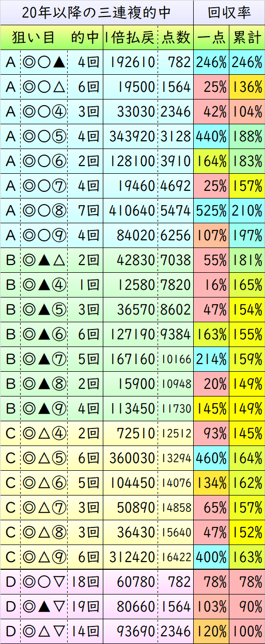Click the title '20年以降の三連複的中'
Screen dimensions: 265x644
tap(97, 12)
